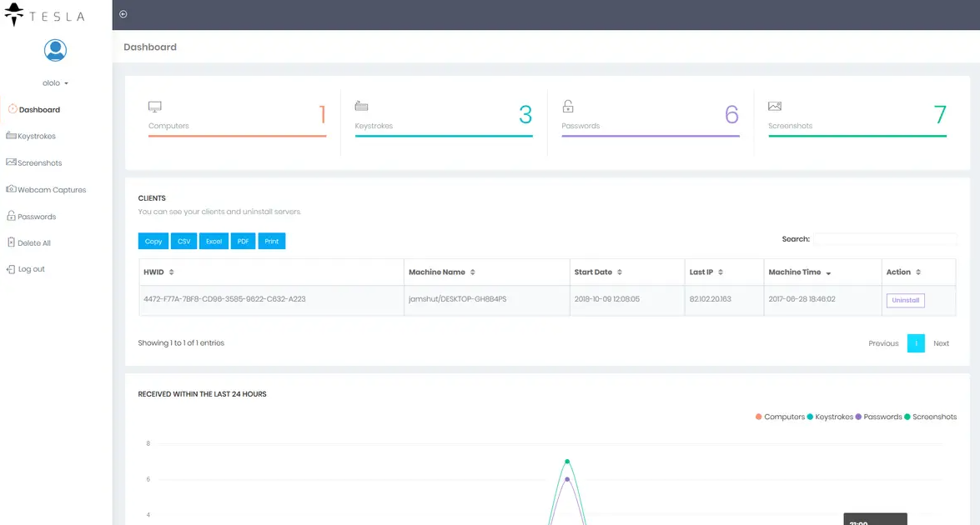Click the Screenshots image icon in stats card
Screen dimensions: 980x525
point(775,106)
